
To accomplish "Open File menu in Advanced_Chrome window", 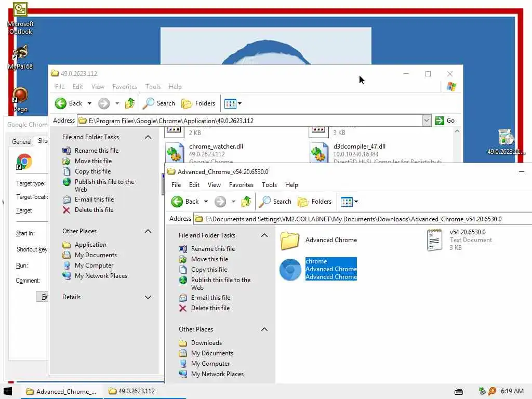I will 176,185.
